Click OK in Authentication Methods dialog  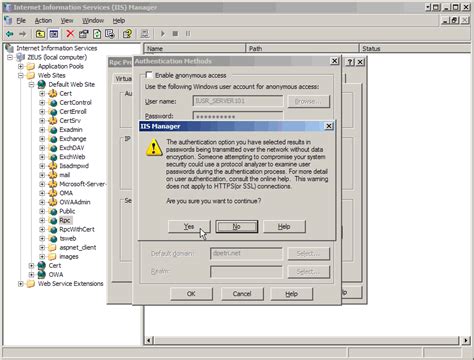191,294
